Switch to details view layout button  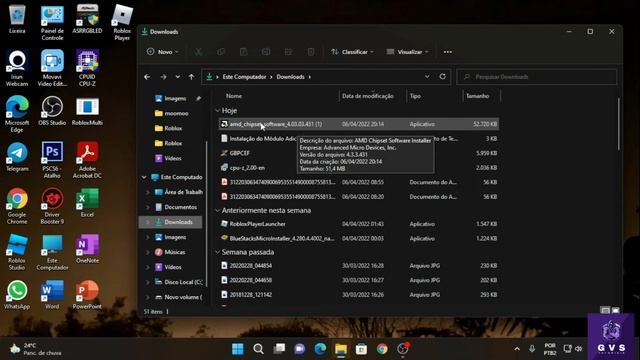(605, 311)
